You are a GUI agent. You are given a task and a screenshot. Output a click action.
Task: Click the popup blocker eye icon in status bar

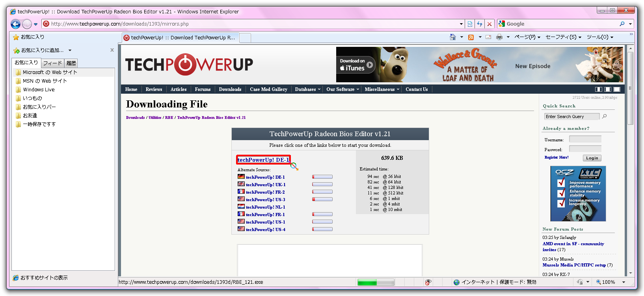(428, 282)
